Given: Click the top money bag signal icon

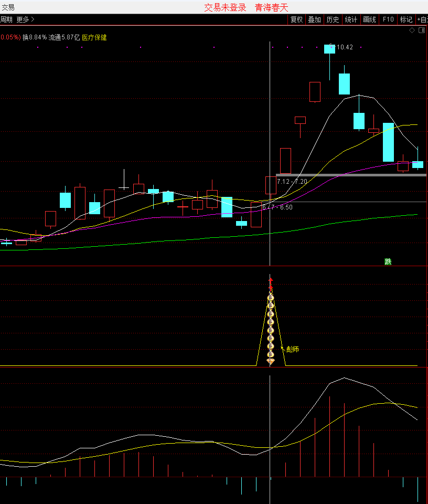Looking at the screenshot, I should (271, 298).
